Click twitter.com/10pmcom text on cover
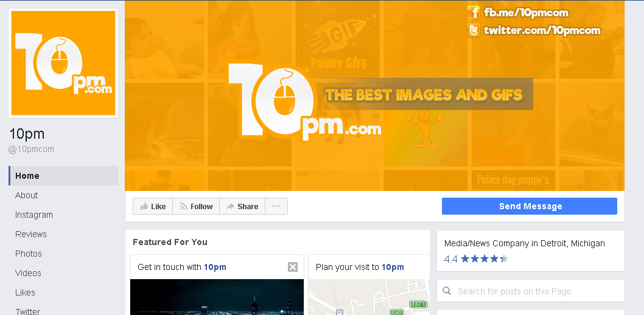 542,30
